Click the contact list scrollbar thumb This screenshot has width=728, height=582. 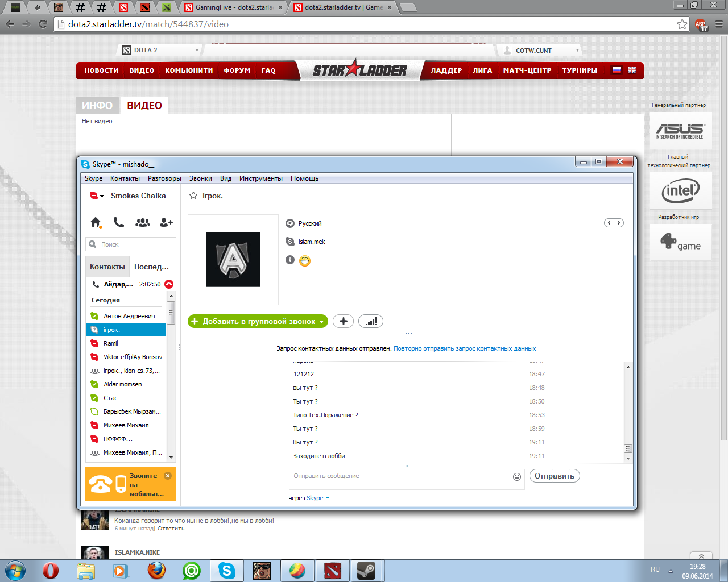(171, 313)
